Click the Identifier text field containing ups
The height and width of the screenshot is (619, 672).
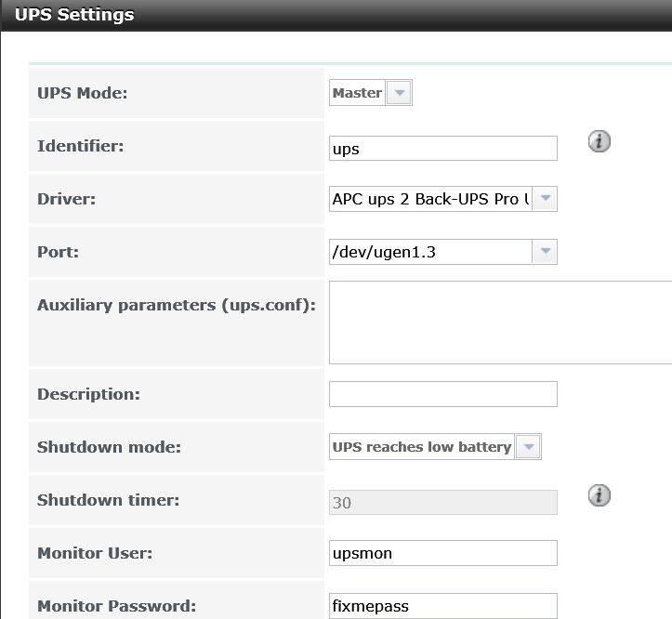(443, 149)
